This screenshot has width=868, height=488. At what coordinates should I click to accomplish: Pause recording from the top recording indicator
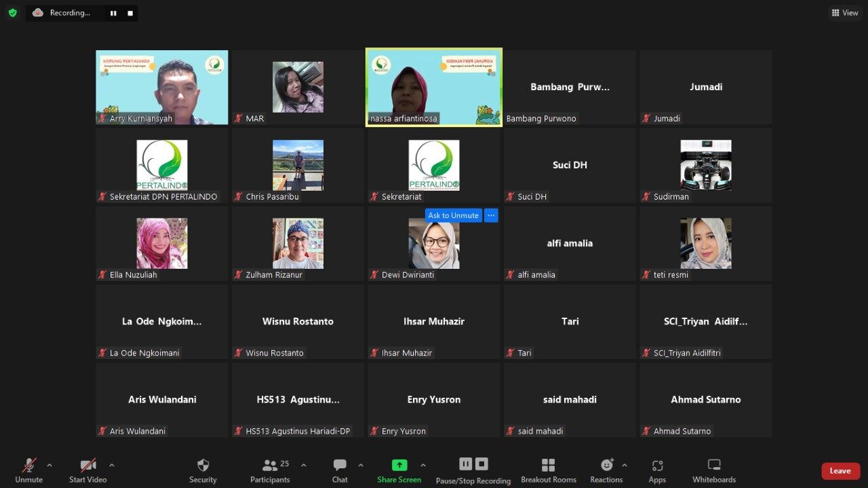(x=113, y=13)
